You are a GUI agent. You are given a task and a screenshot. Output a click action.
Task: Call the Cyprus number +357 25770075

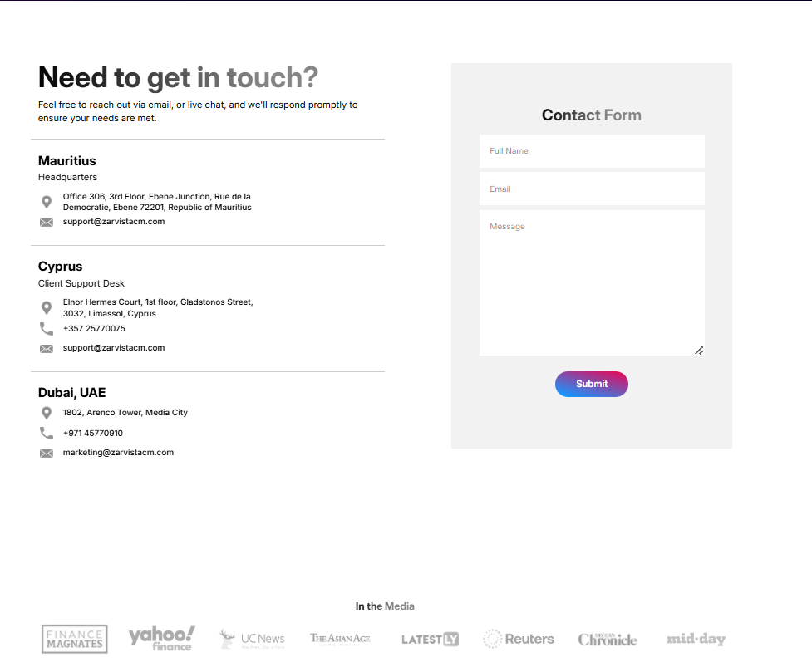coord(94,329)
